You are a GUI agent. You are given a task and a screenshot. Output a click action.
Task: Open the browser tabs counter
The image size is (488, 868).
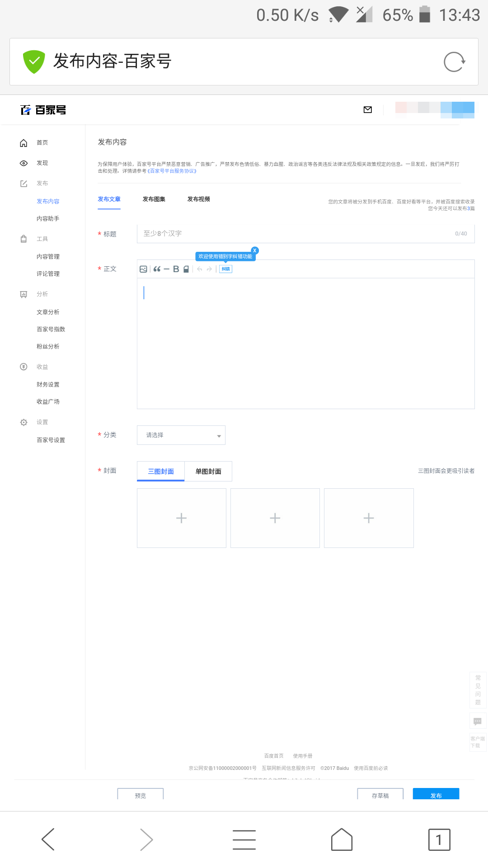coord(439,840)
